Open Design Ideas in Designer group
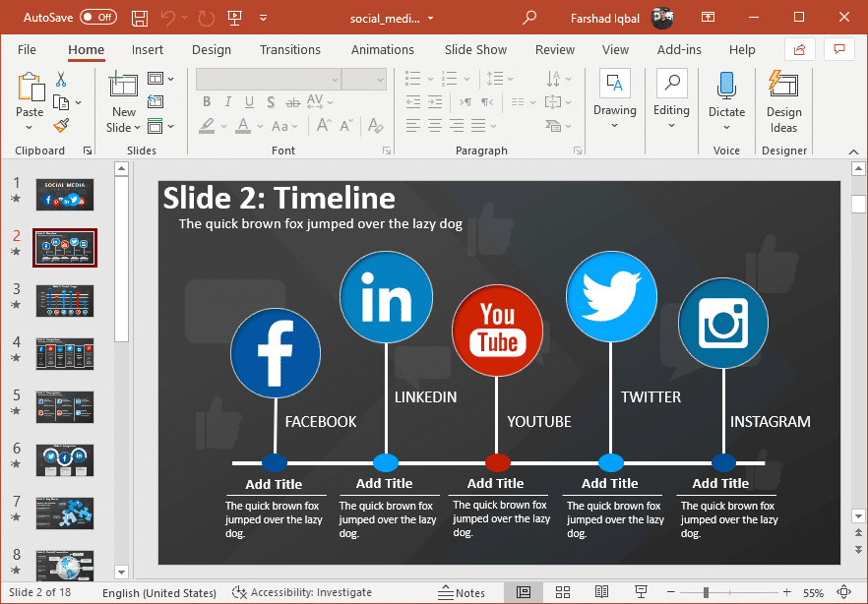868x604 pixels. 783,101
